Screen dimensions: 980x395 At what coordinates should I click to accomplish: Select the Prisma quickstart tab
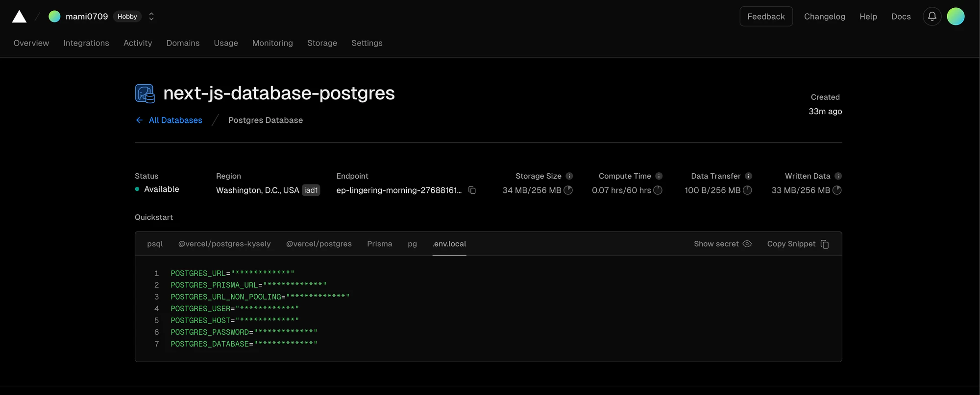pyautogui.click(x=380, y=244)
